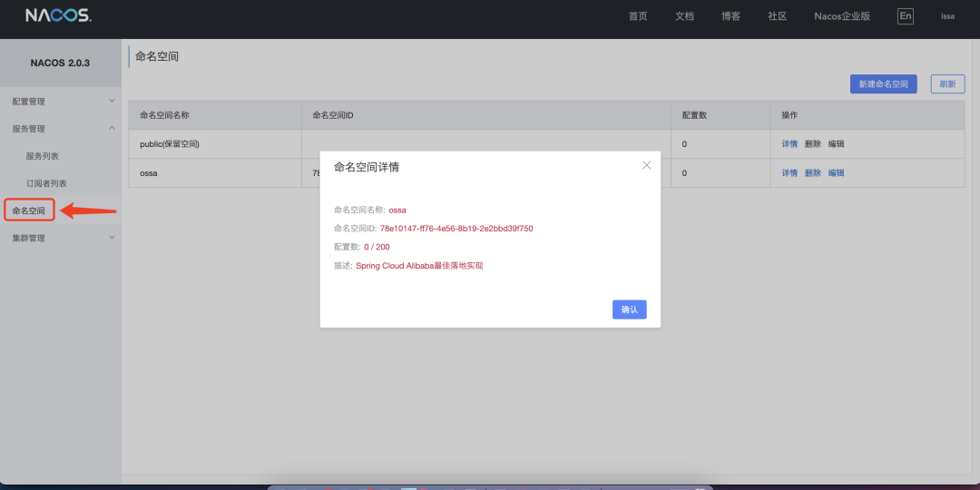
Task: Click 新建命名空间 button
Action: (x=883, y=83)
